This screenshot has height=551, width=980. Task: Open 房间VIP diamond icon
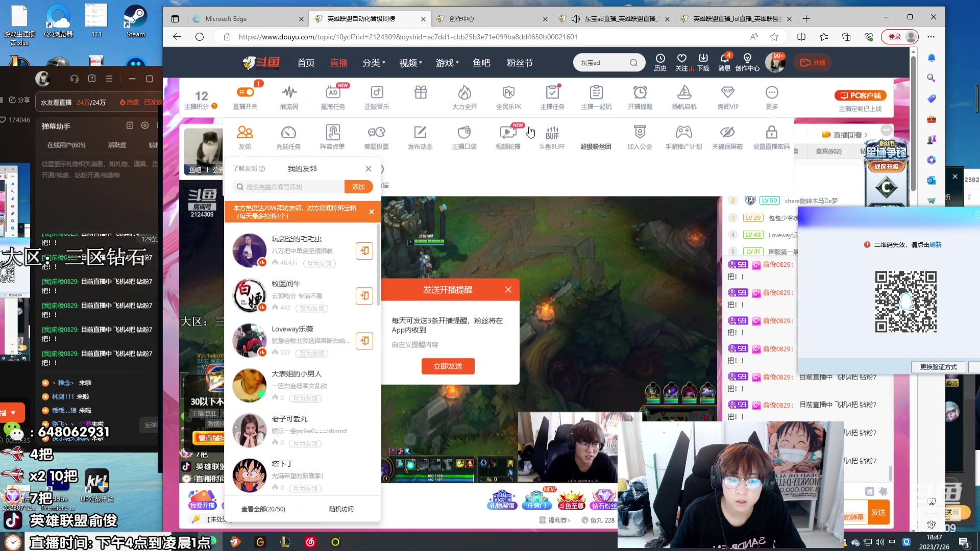728,92
